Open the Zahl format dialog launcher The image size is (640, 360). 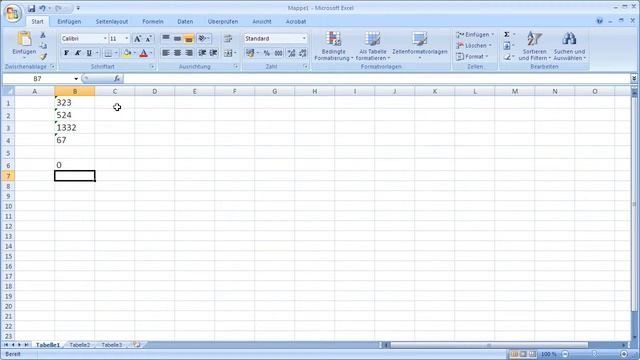[305, 67]
